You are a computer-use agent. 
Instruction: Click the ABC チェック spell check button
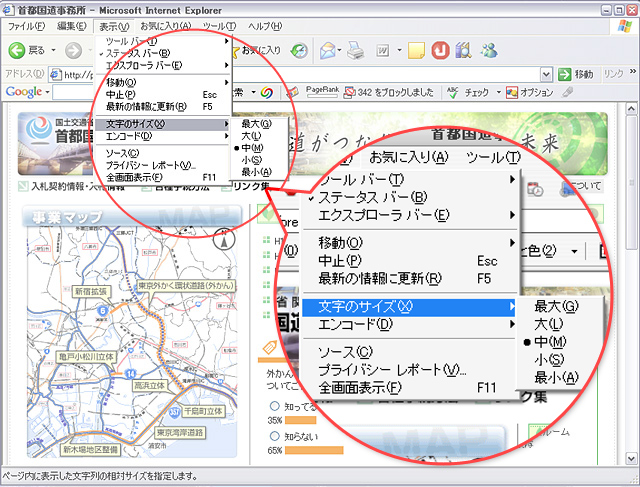(468, 93)
